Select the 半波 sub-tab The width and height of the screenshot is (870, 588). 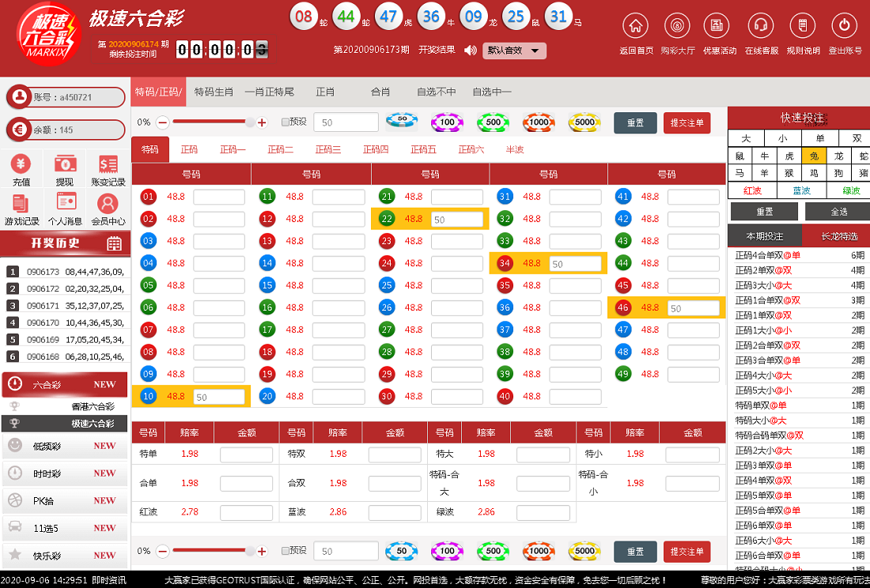point(515,149)
